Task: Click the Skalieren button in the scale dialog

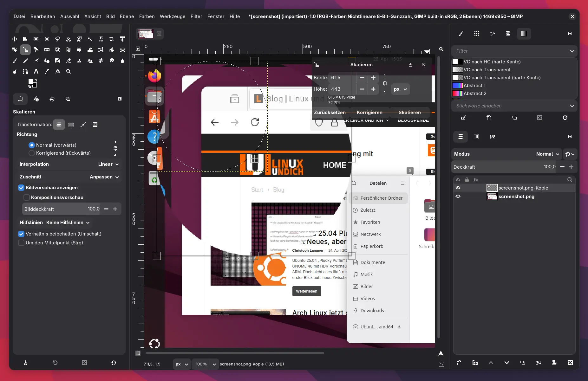Action: (409, 113)
